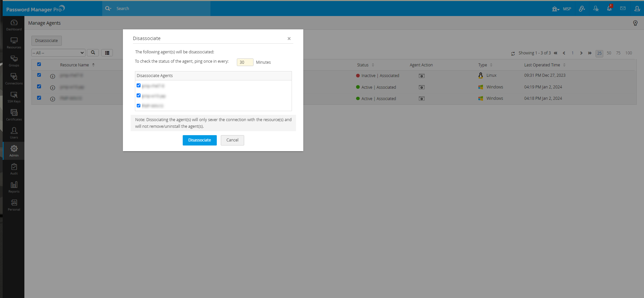Open the column chooser list icon

tap(107, 53)
